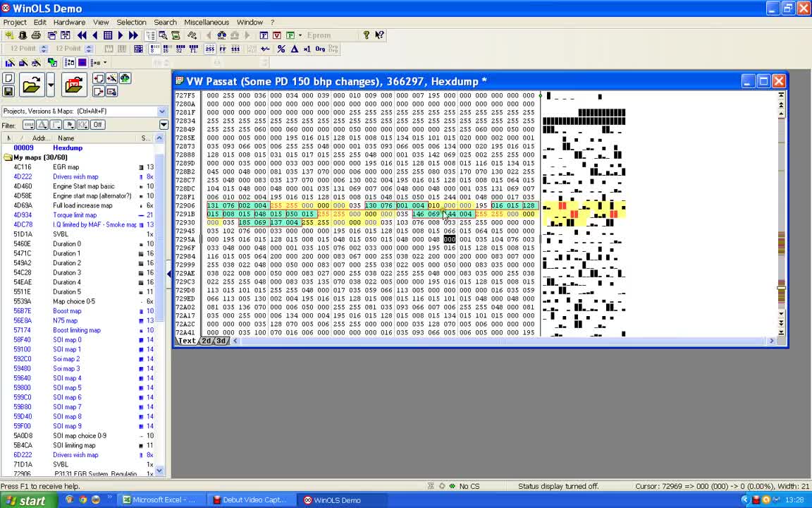Select the Torque limit map entry
This screenshot has height=508, width=812.
(x=75, y=215)
